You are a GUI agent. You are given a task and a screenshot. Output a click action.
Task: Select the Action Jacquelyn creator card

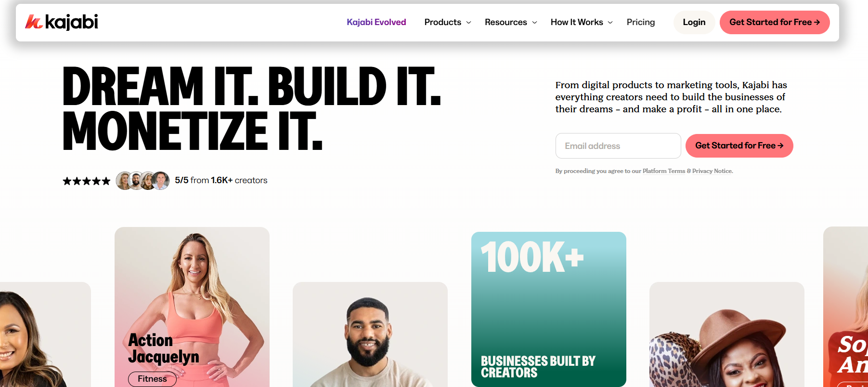click(192, 307)
